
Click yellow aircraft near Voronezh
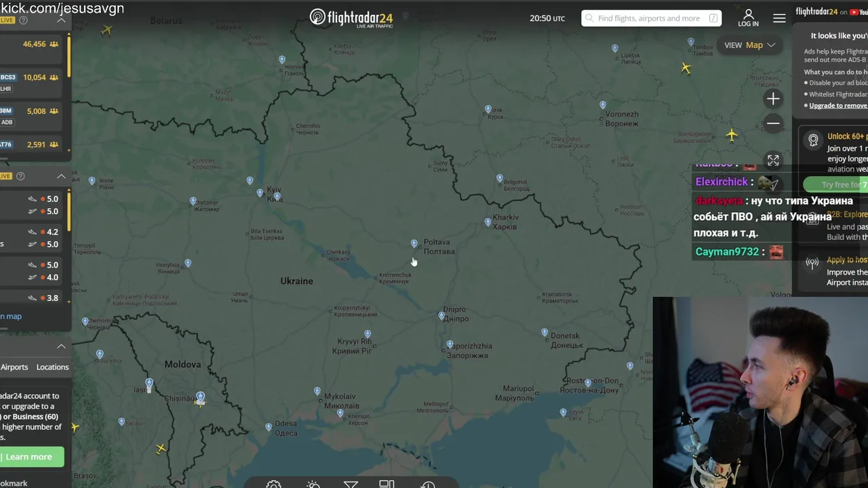click(731, 136)
